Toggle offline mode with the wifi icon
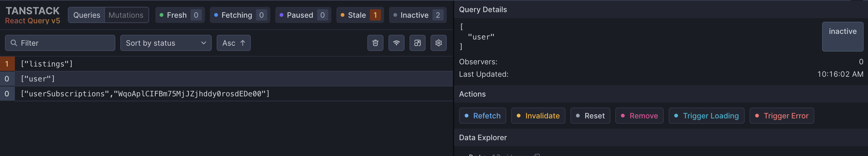The width and height of the screenshot is (868, 156). pos(396,43)
